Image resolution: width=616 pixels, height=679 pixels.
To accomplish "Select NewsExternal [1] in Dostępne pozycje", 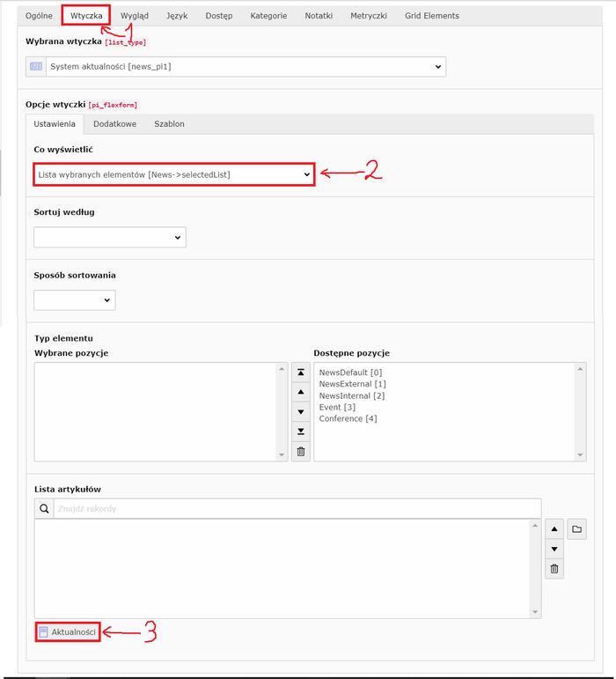I will coord(352,384).
